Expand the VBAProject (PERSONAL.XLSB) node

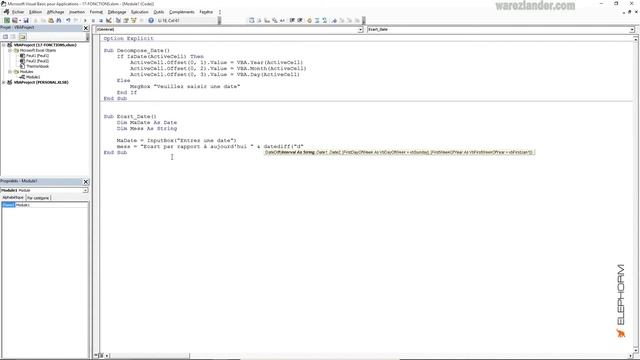coord(4,82)
